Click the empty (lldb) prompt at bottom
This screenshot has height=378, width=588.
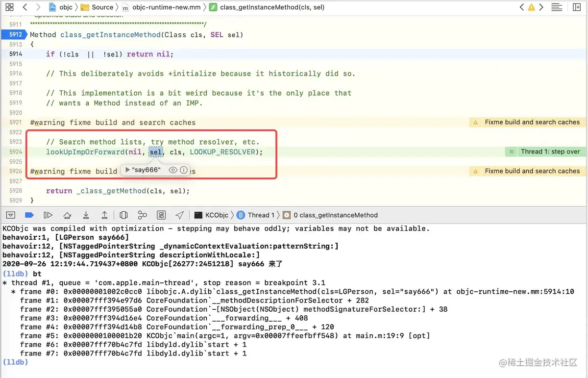click(x=15, y=362)
